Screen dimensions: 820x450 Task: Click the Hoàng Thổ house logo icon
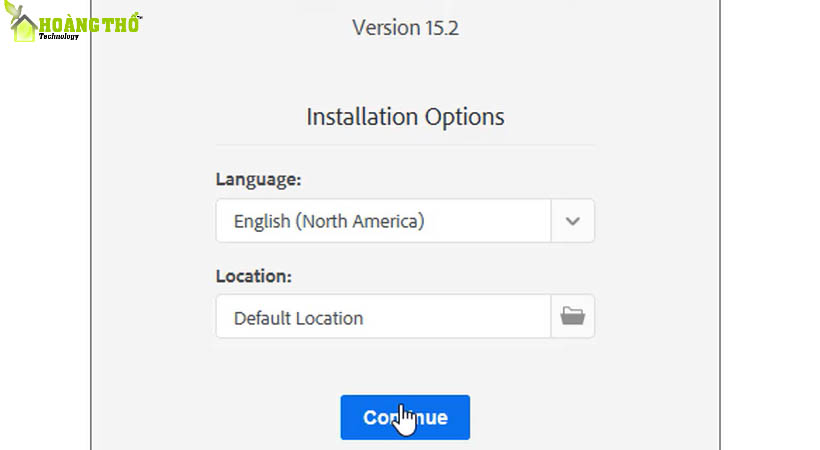pyautogui.click(x=24, y=28)
